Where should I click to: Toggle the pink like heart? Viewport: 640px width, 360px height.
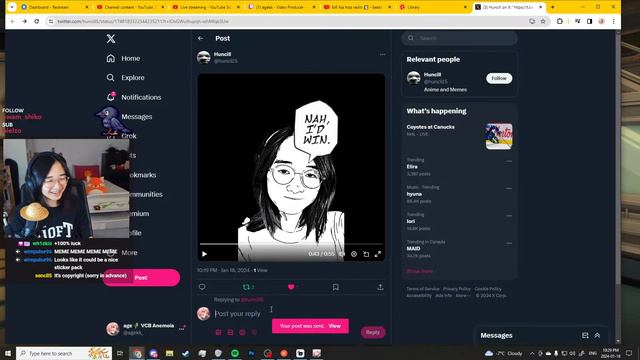coord(291,287)
